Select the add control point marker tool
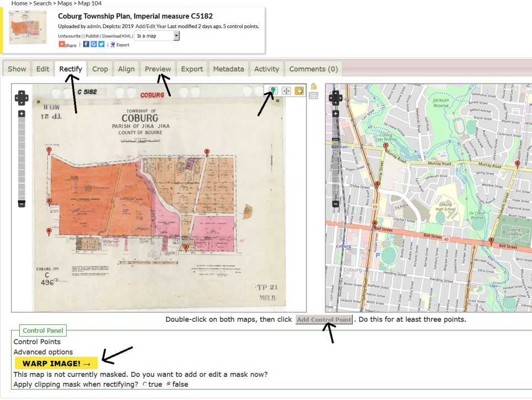532x400 pixels. [272, 90]
